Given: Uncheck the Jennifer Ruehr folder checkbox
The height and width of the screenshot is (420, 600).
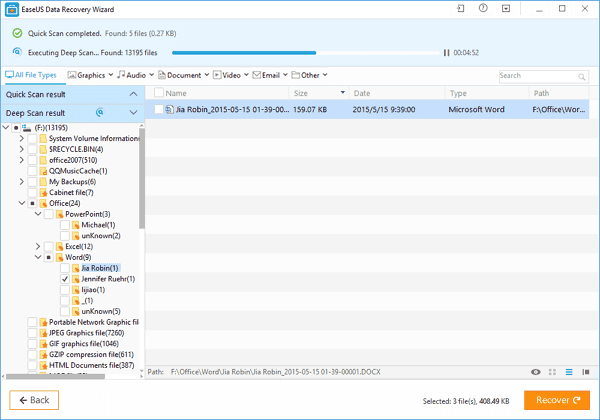Looking at the screenshot, I should [x=65, y=279].
